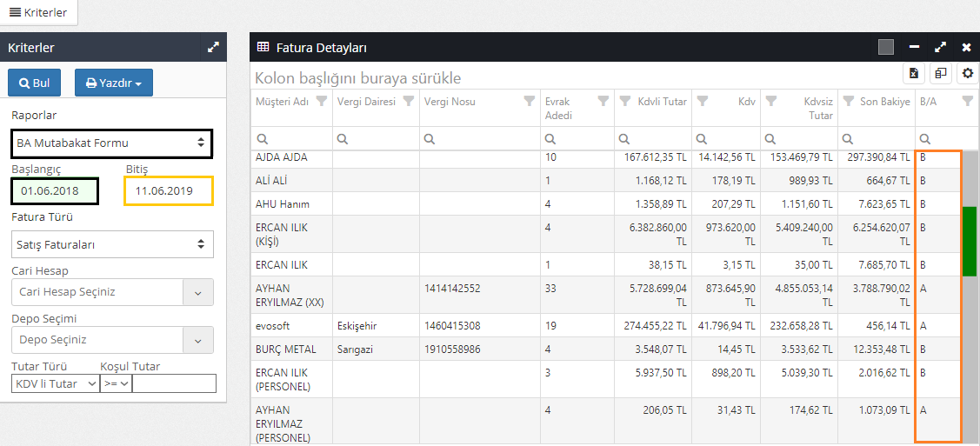
Task: Click the 41.796,94 TL Kdv cell
Action: (725, 325)
